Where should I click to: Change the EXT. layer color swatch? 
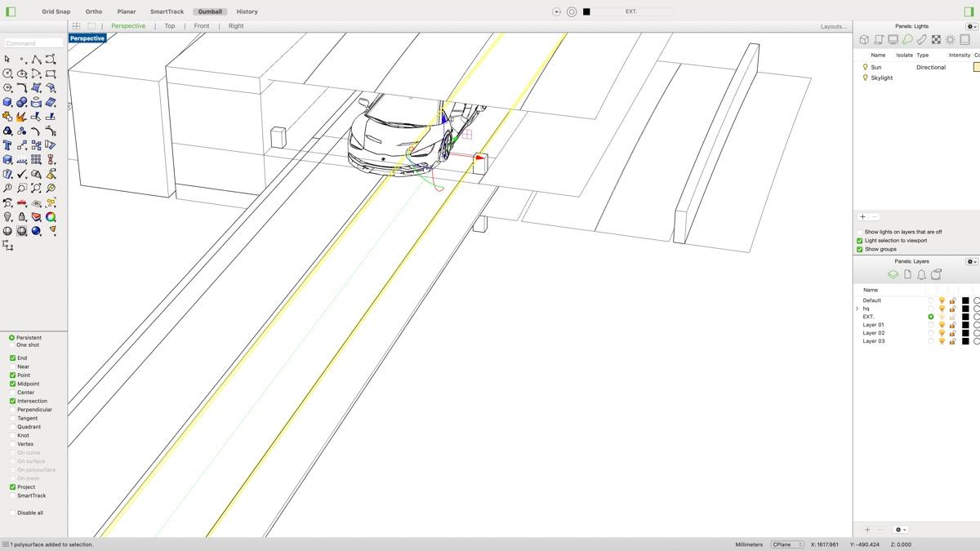[965, 317]
